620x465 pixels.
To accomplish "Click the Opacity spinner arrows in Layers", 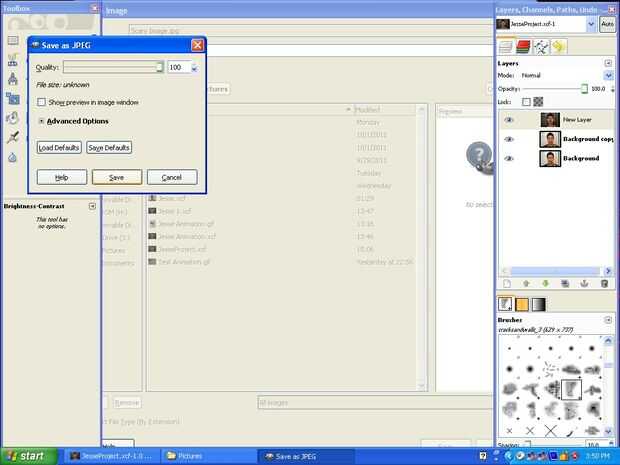I will [612, 89].
